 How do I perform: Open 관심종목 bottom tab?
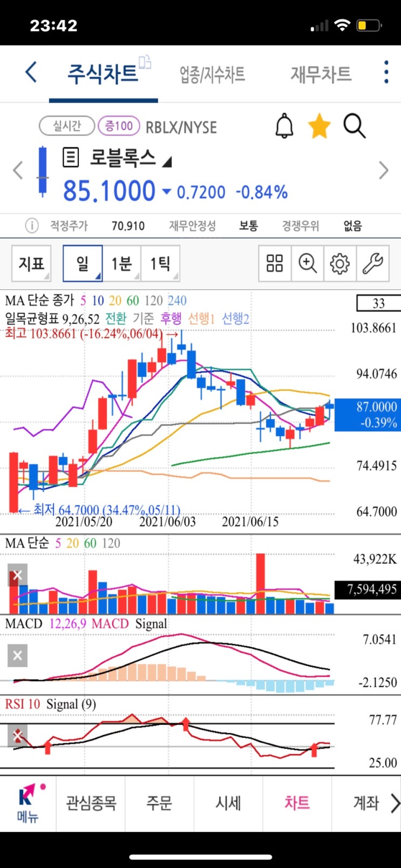[x=91, y=803]
